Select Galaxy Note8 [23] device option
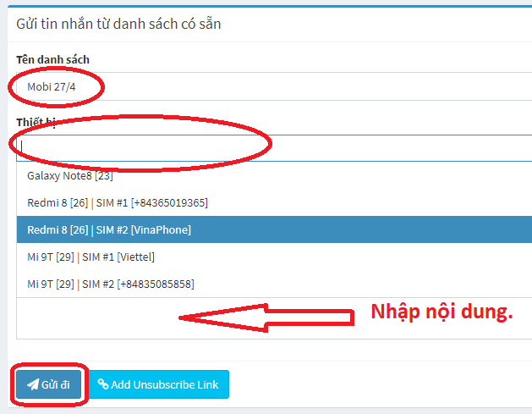Screen dimensions: 532x414 (274, 175)
